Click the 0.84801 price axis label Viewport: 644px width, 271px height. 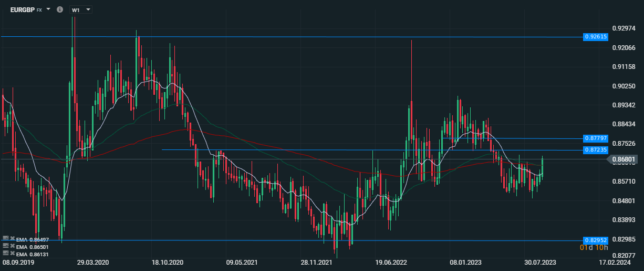pos(623,200)
